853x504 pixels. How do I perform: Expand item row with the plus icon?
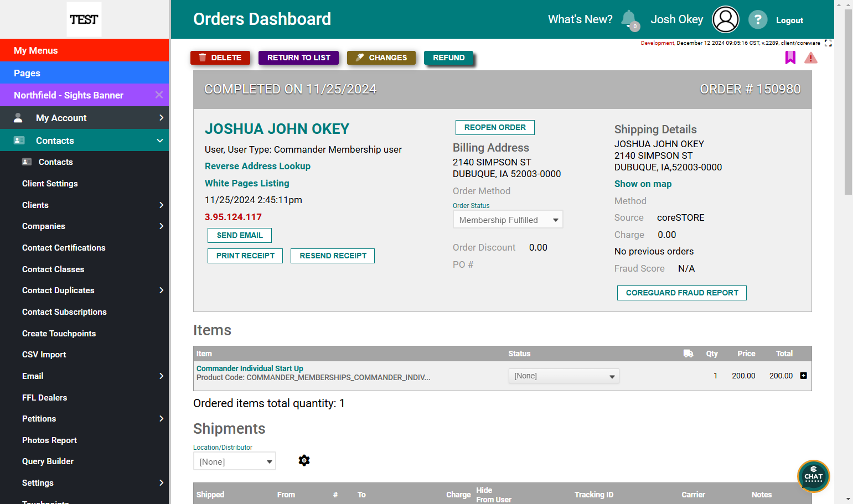(804, 376)
